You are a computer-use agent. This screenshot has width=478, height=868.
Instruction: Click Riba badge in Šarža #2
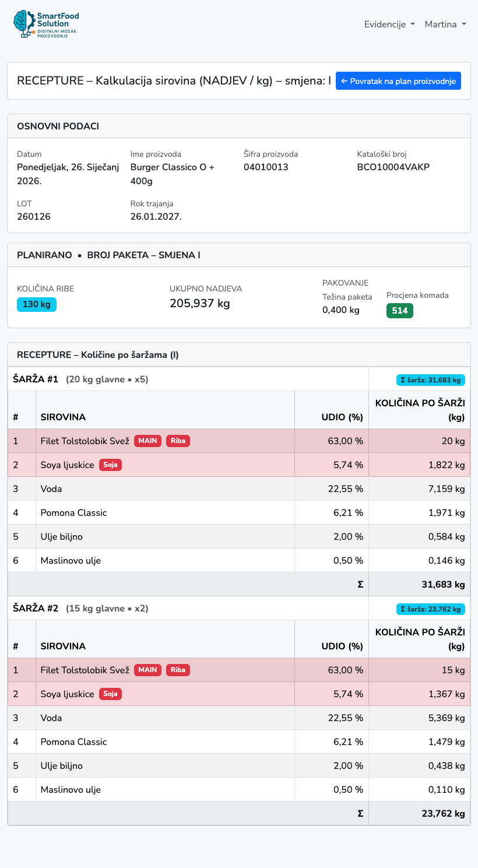178,670
